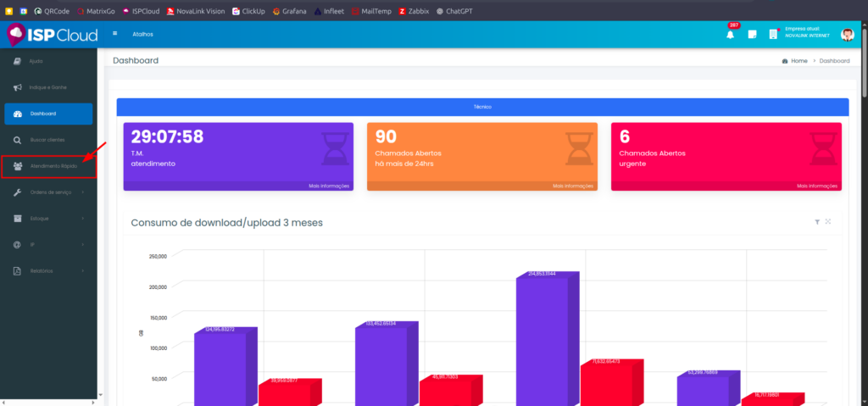Open the user avatar profile menu
Image resolution: width=868 pixels, height=406 pixels.
click(x=847, y=34)
